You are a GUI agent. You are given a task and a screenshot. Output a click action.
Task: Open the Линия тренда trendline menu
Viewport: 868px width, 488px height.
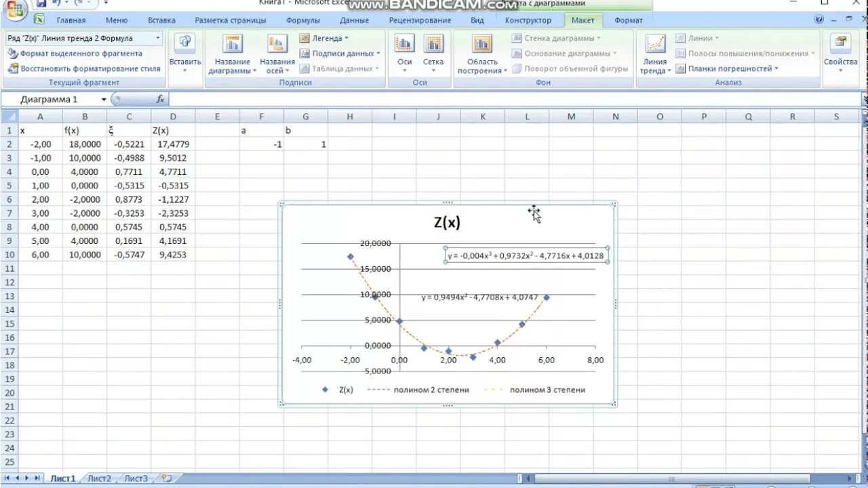click(655, 55)
